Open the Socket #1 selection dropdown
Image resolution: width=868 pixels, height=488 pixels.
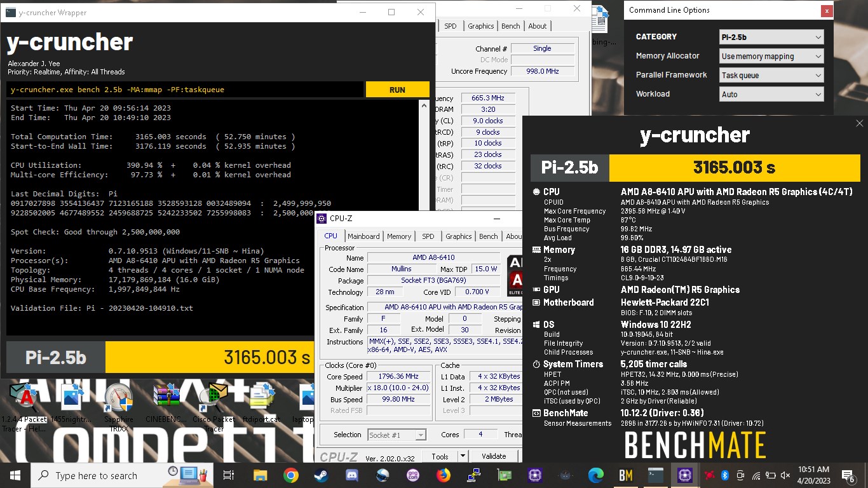[x=397, y=435]
